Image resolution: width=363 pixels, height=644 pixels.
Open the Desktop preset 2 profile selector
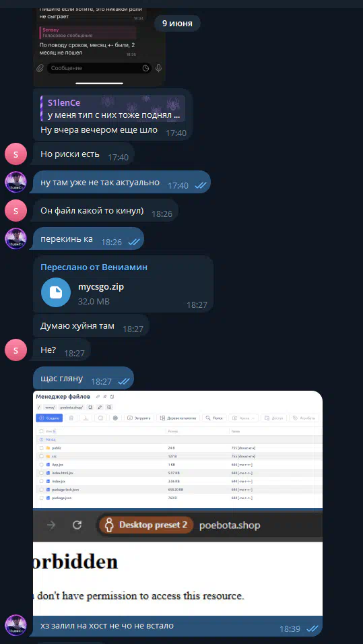point(146,525)
